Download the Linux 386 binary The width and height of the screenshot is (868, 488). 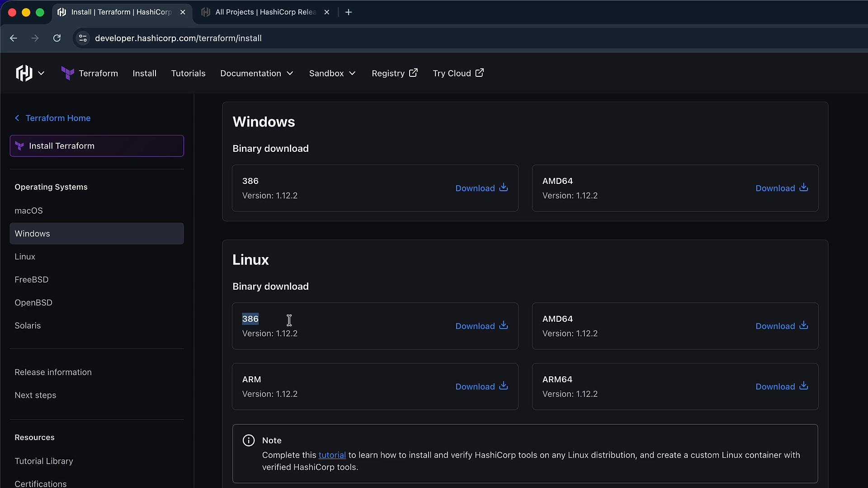pos(481,326)
